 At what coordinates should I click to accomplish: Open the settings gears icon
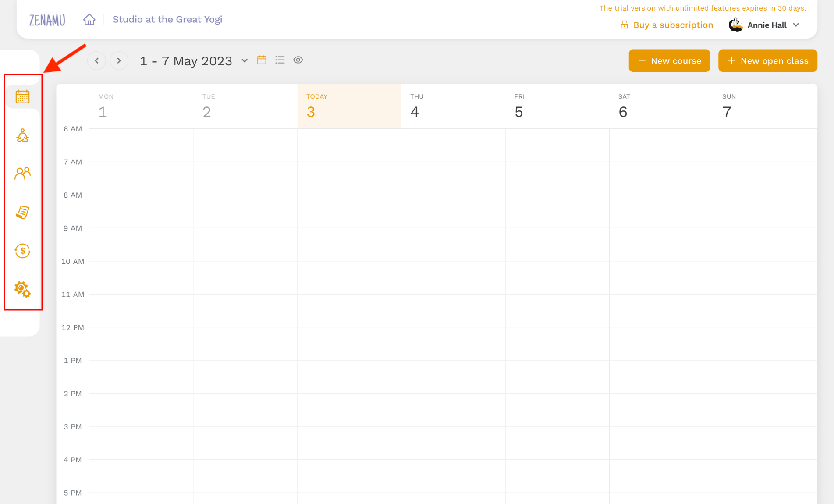click(22, 290)
